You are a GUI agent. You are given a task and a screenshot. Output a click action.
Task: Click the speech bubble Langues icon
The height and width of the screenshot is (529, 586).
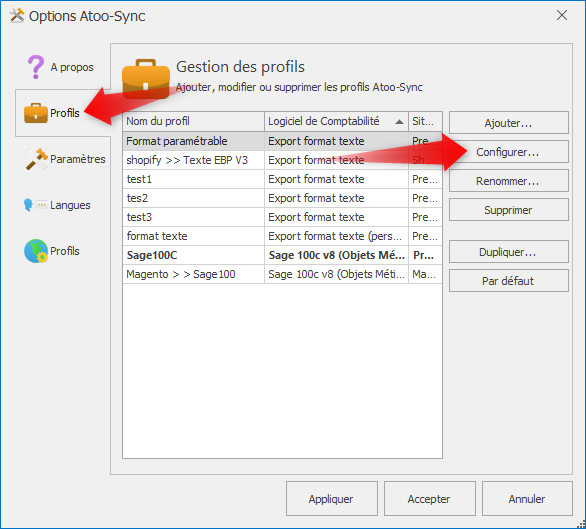pos(35,205)
